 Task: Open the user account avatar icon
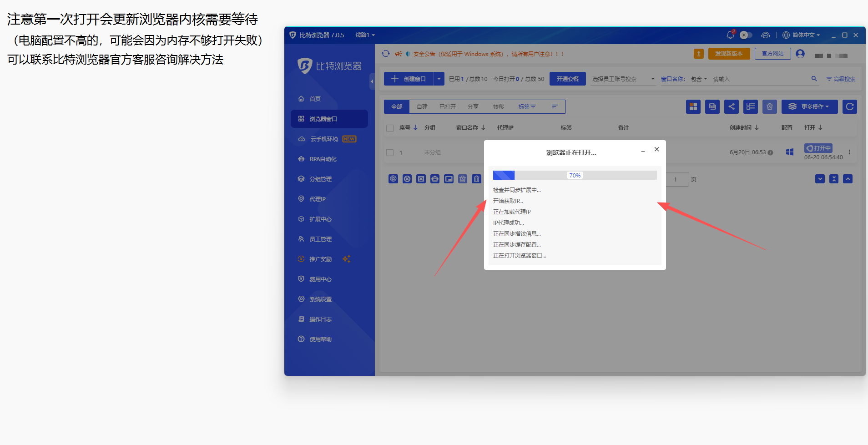coord(800,54)
